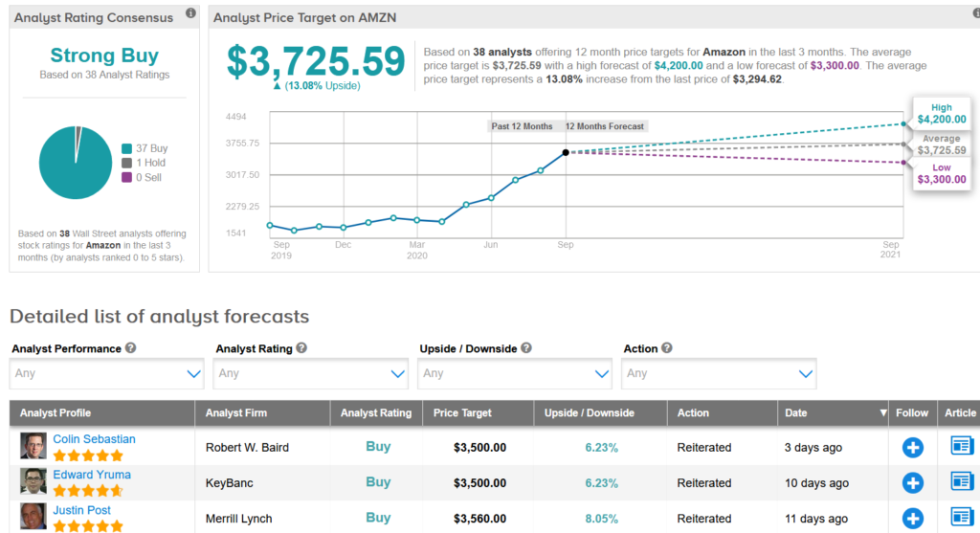Click Colin Sebastian's profile photo

pyautogui.click(x=33, y=446)
